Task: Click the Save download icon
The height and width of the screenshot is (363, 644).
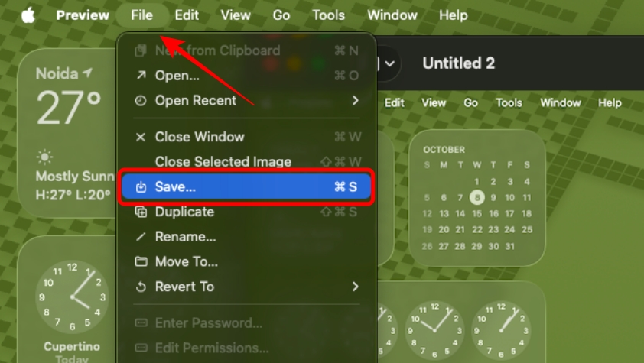Action: coord(141,186)
